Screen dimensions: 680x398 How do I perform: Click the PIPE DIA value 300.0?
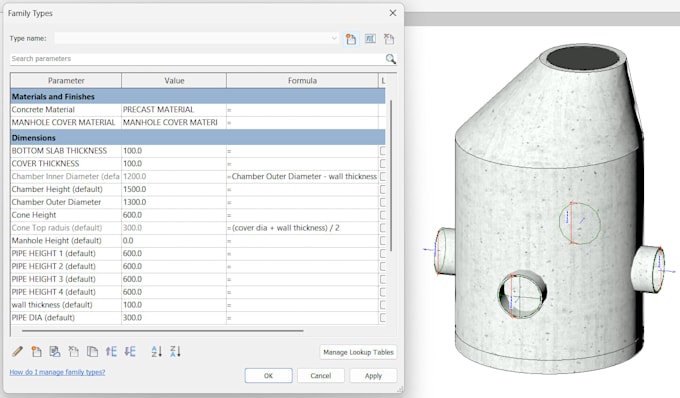click(x=174, y=318)
